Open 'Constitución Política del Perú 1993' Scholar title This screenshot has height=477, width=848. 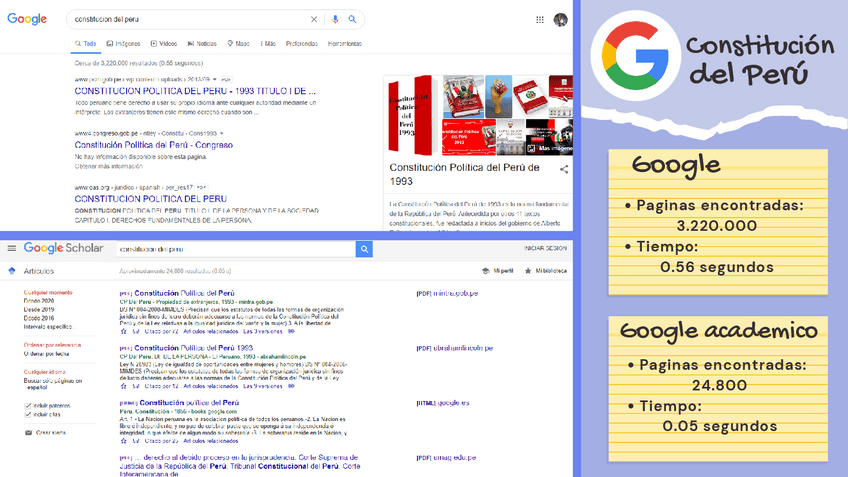[x=194, y=348]
